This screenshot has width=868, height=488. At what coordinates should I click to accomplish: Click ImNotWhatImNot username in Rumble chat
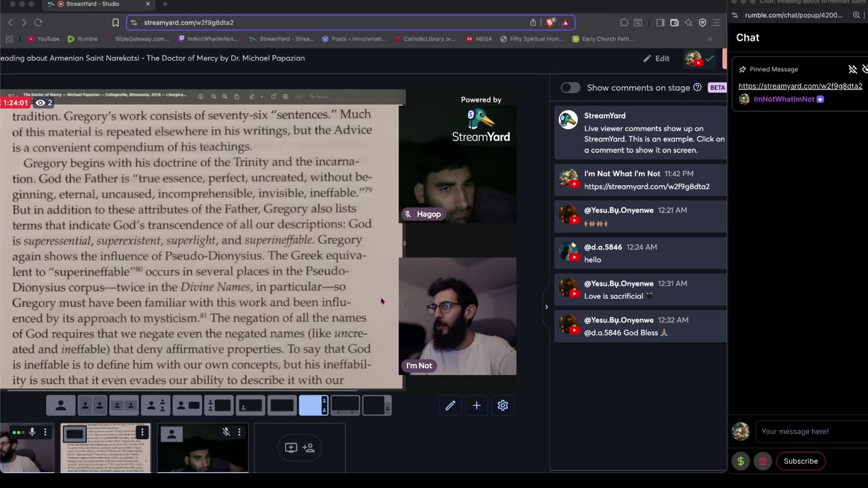tap(784, 99)
